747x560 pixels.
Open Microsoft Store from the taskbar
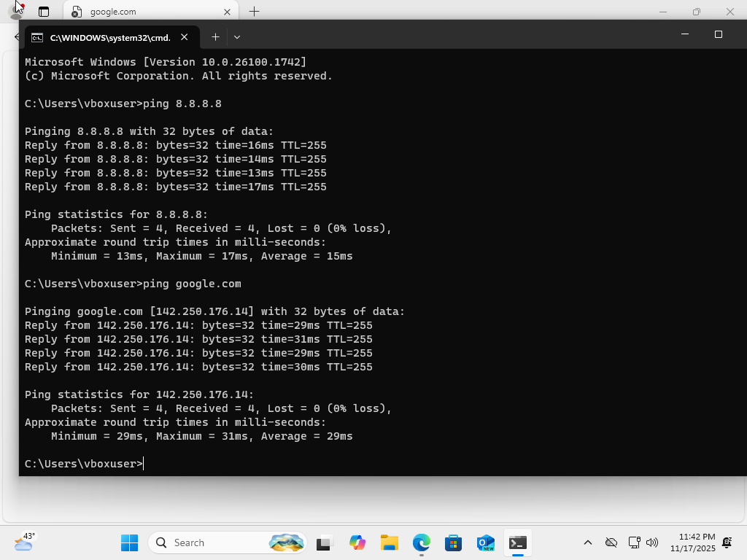point(454,542)
